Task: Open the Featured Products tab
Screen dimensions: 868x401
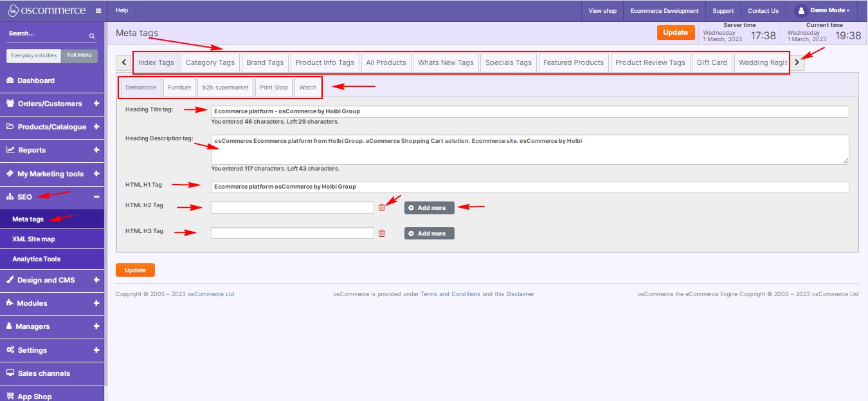Action: coord(574,62)
